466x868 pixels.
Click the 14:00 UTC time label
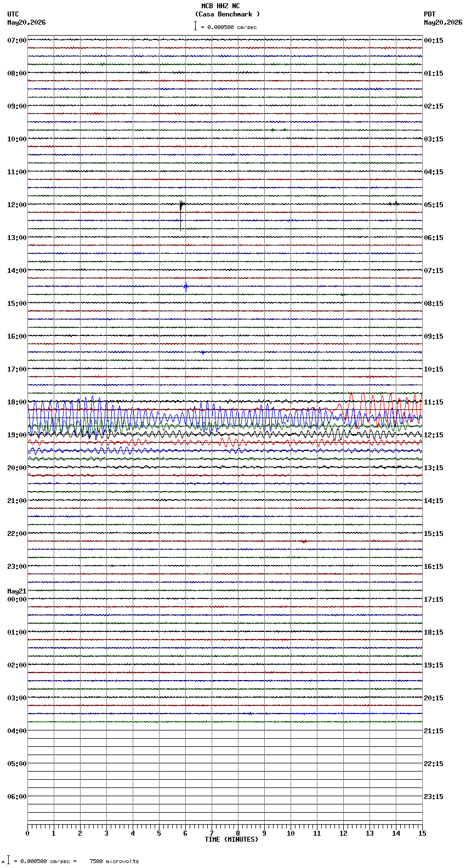click(17, 271)
